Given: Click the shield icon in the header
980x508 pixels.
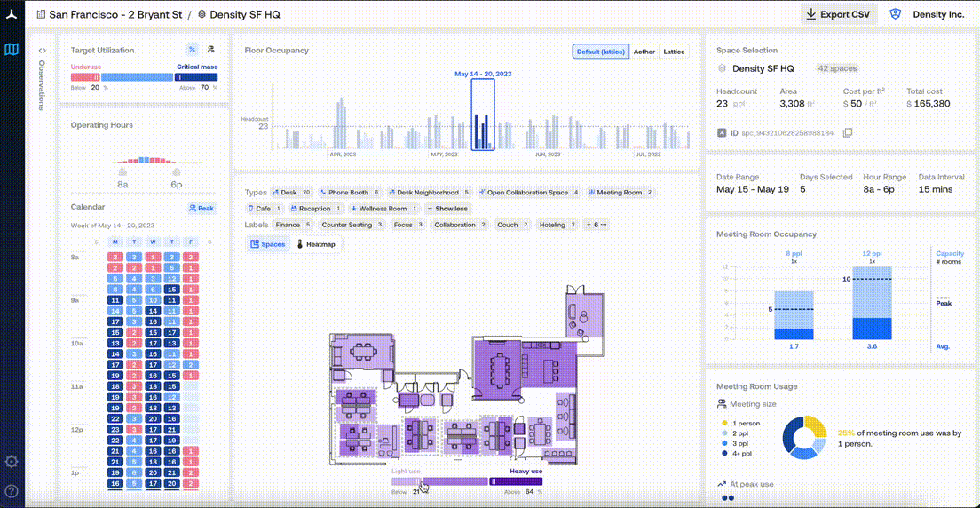Looking at the screenshot, I should coord(895,14).
